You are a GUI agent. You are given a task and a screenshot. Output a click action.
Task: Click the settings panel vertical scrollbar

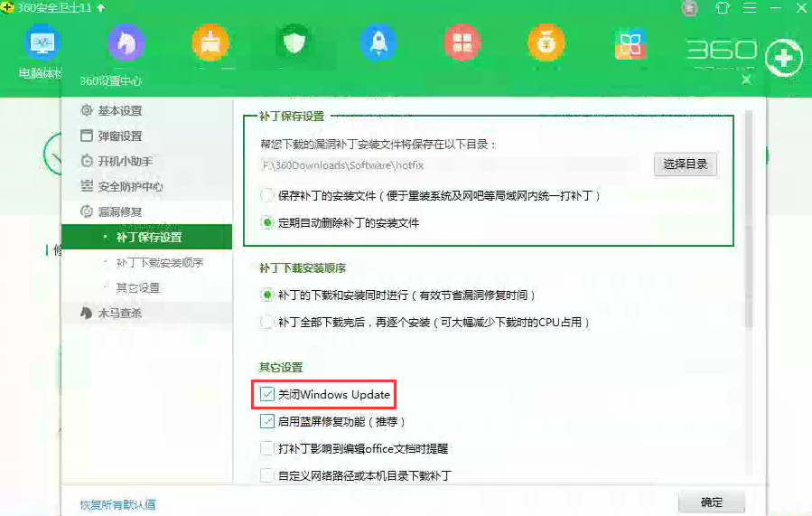[x=748, y=220]
